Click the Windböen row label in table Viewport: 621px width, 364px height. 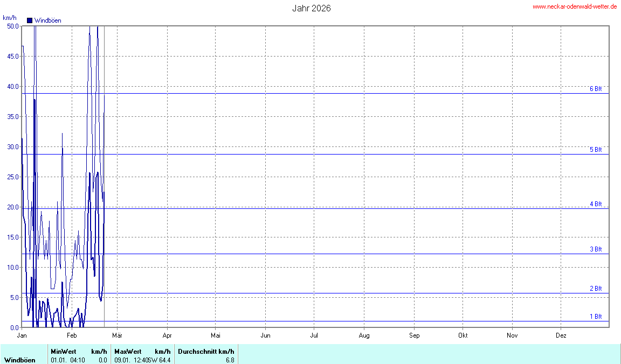pos(20,360)
